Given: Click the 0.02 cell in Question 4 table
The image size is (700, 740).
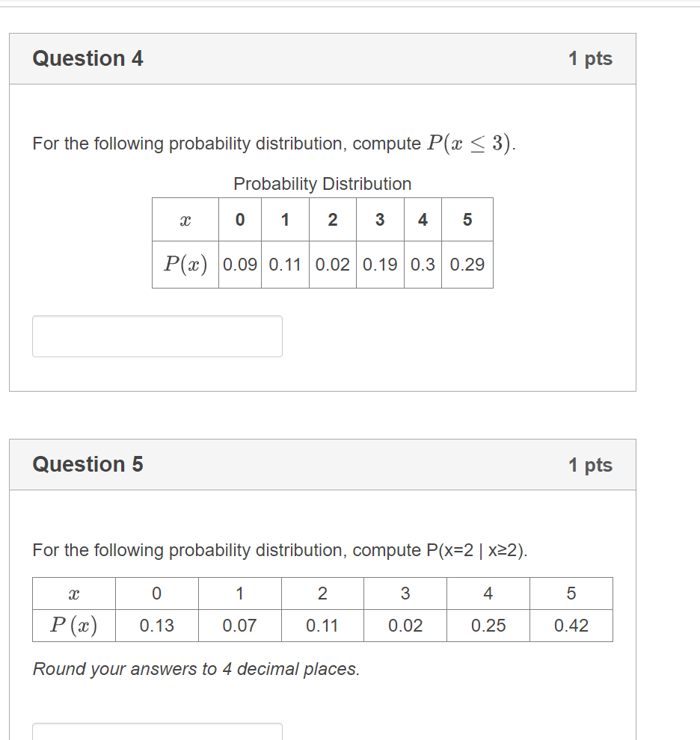Looking at the screenshot, I should pyautogui.click(x=333, y=265).
